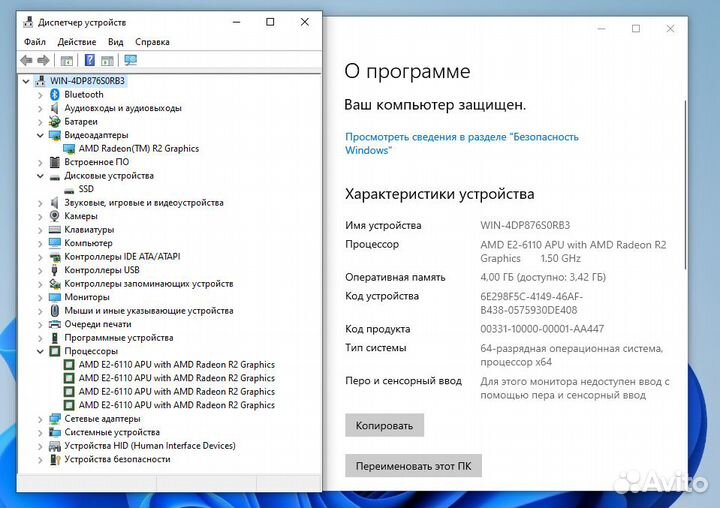Close the О программе settings window

[x=670, y=28]
